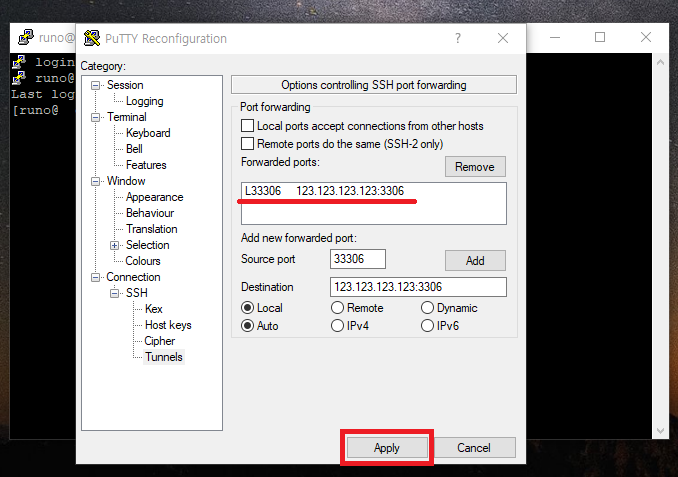Select the Remote forwarding radio button
Viewport: 678px width, 477px height.
tap(337, 308)
